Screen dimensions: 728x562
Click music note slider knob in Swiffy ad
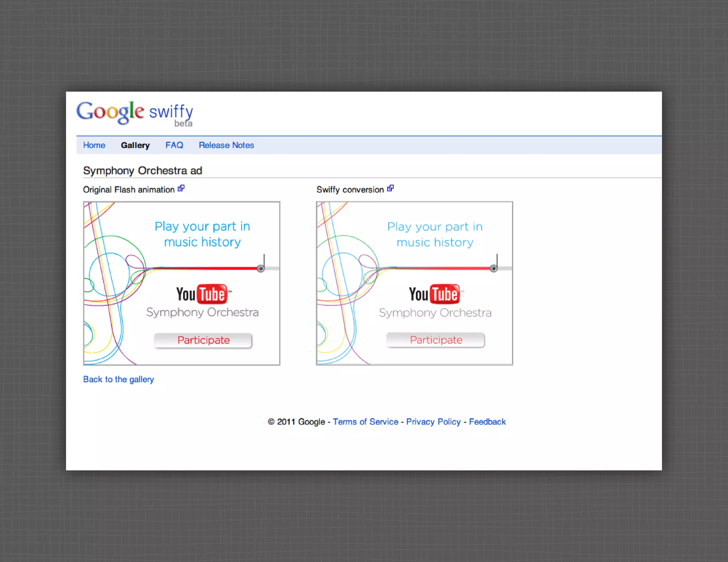(x=493, y=268)
